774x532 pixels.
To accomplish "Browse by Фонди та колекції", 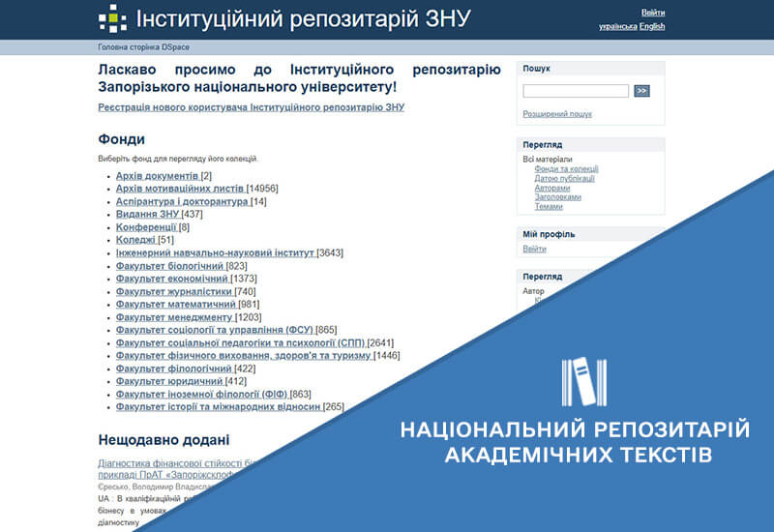I will pyautogui.click(x=566, y=168).
